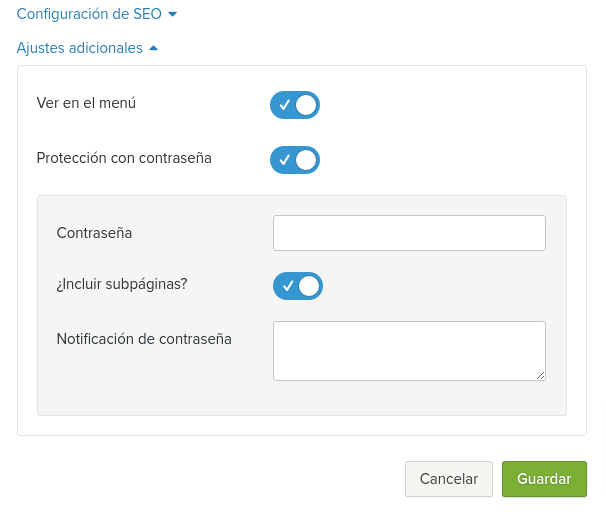Click the Cancelar button

pyautogui.click(x=449, y=479)
